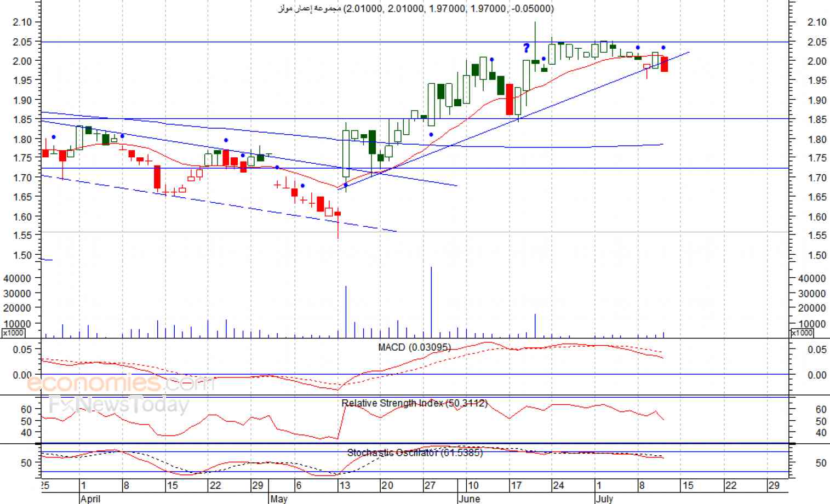Select the July month label
Screen dimensions: 830x504
tap(604, 499)
